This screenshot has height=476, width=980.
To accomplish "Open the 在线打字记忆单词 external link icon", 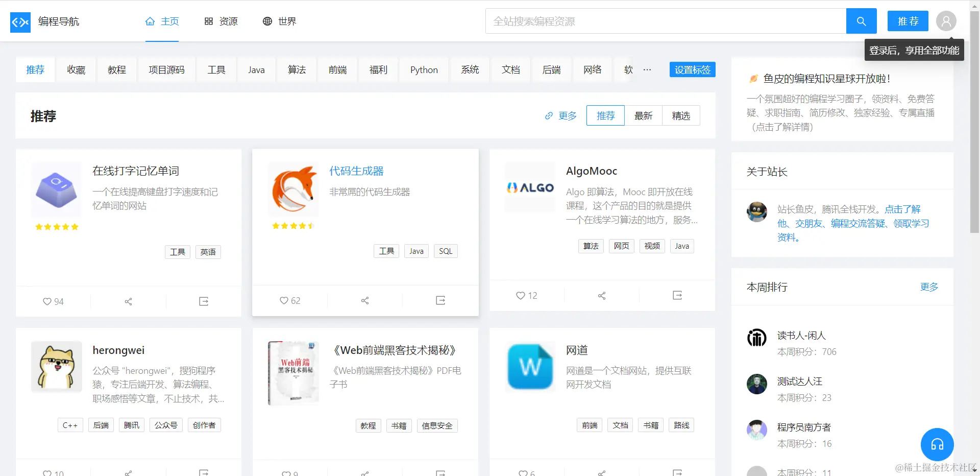I will (204, 301).
